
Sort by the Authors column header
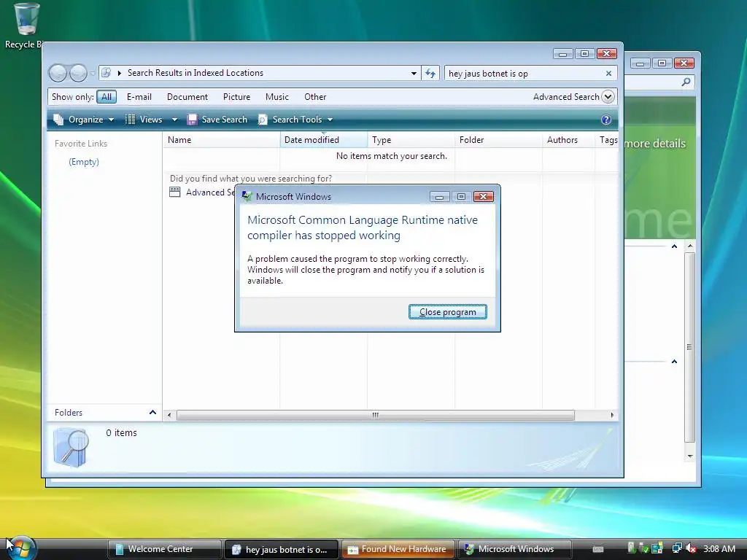(568, 140)
